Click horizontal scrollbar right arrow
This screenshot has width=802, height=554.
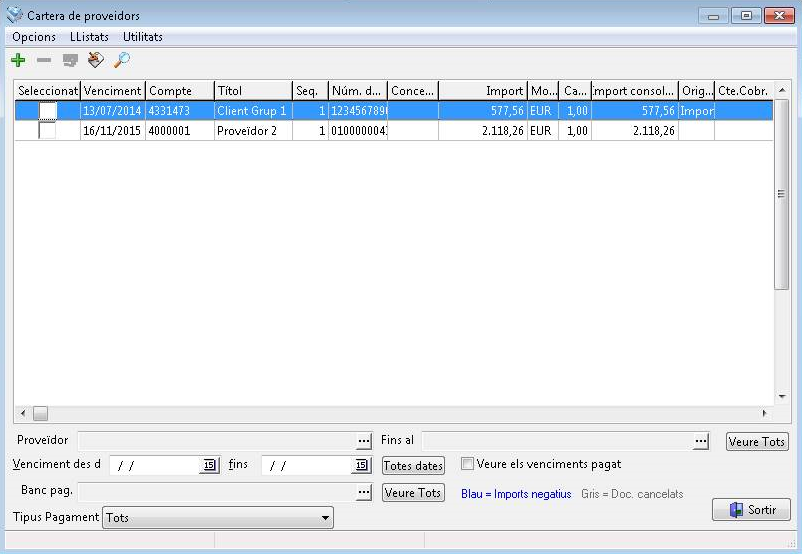tap(765, 413)
